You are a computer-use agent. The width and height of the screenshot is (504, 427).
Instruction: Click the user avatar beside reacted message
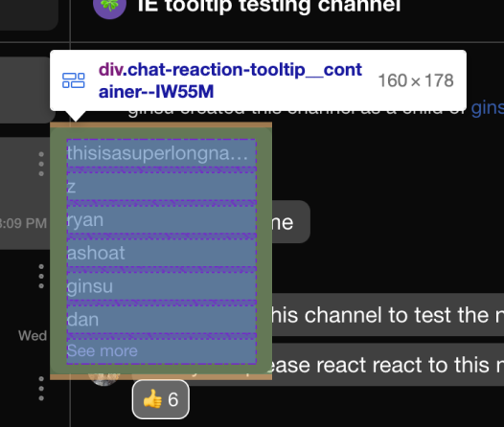pos(103,378)
